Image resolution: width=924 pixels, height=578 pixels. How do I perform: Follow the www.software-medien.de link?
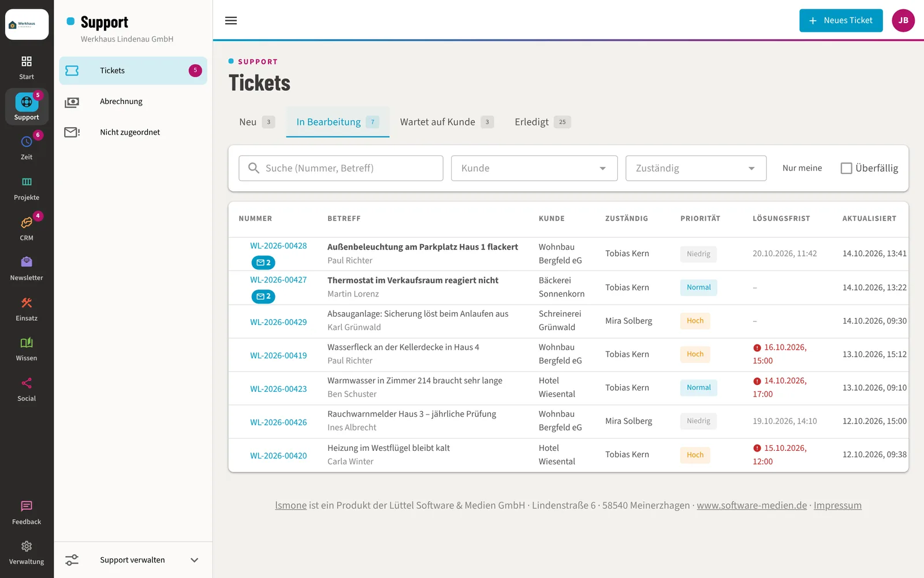[x=752, y=505]
